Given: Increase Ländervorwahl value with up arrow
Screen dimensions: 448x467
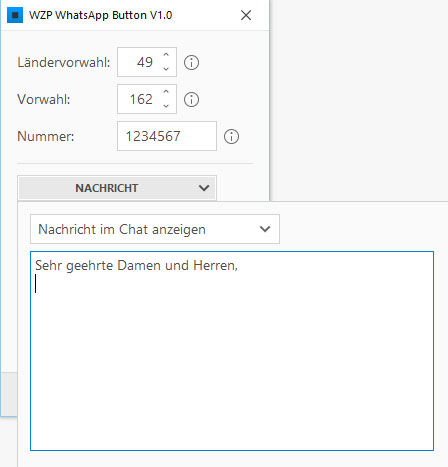Looking at the screenshot, I should pos(166,55).
